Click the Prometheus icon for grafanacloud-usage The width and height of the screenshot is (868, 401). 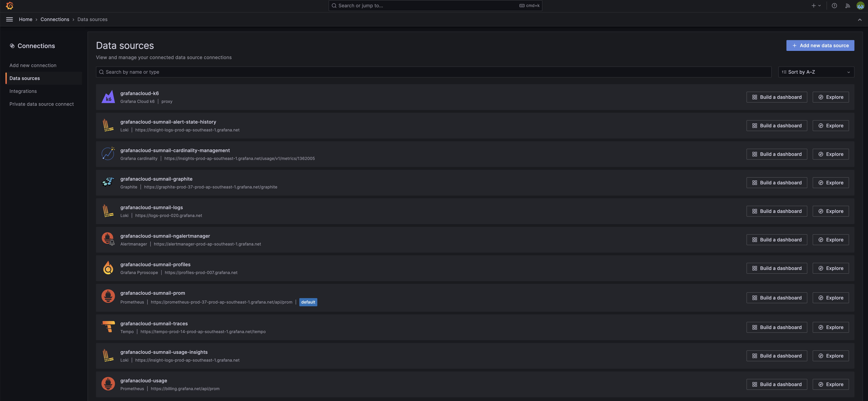point(108,384)
